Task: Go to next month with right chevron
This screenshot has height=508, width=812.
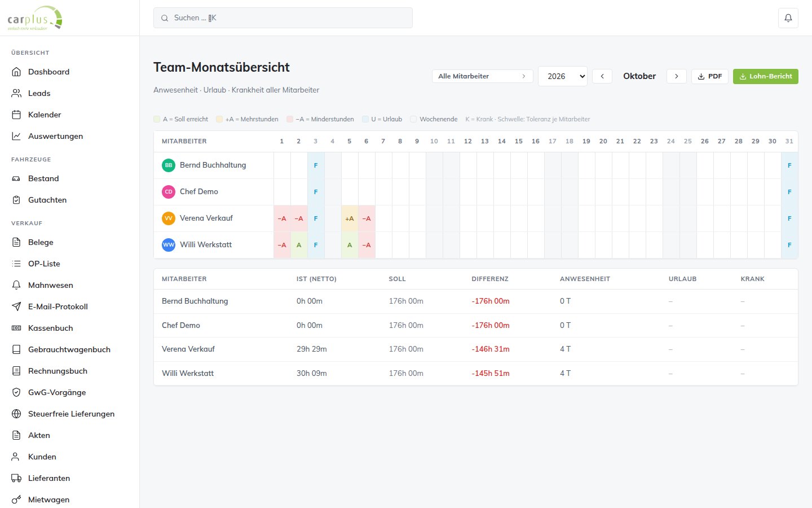Action: [677, 76]
